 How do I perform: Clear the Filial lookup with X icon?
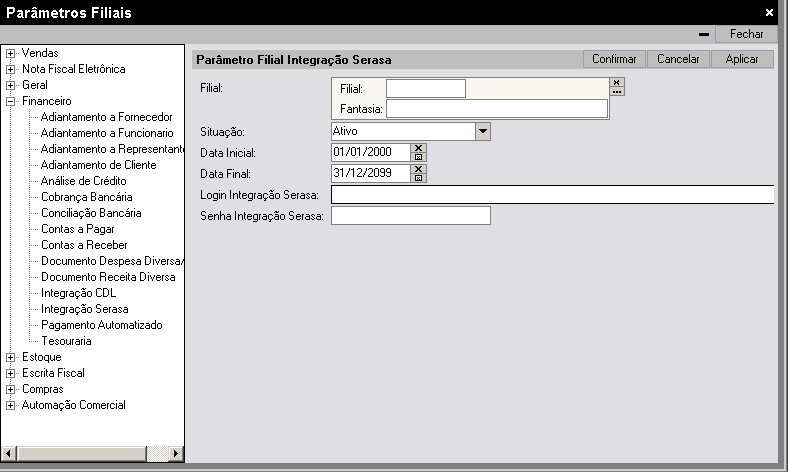(617, 82)
